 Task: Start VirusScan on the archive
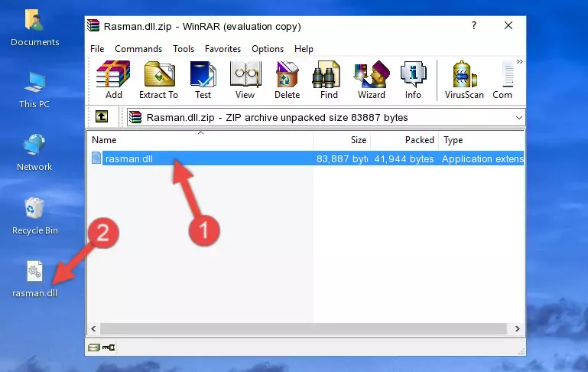point(464,80)
